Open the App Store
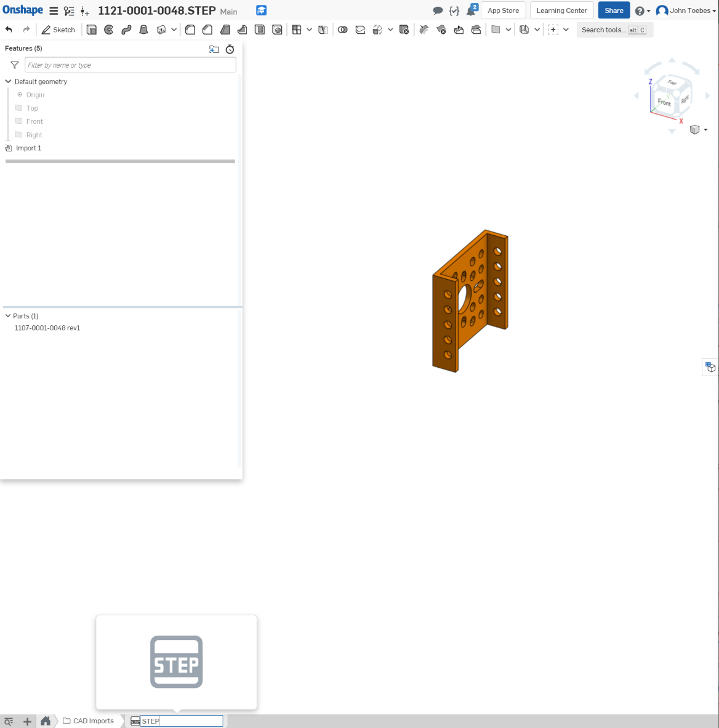719x728 pixels. click(503, 10)
